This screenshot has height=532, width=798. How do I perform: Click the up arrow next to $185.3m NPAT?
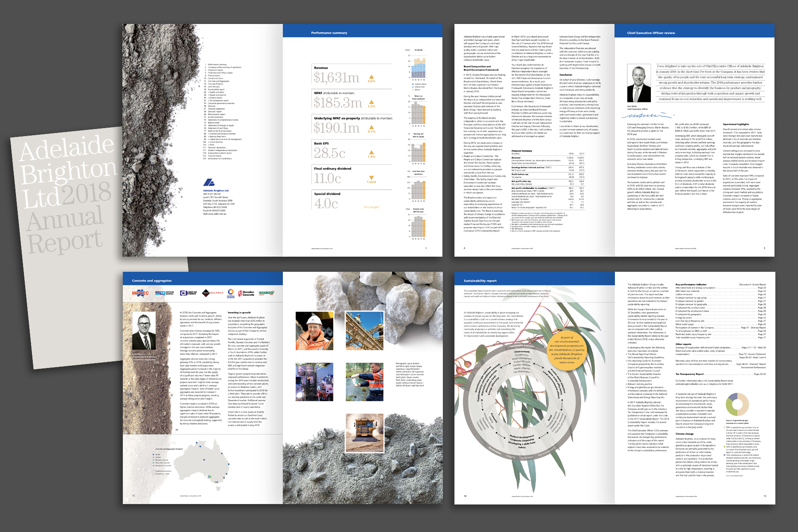pyautogui.click(x=372, y=102)
